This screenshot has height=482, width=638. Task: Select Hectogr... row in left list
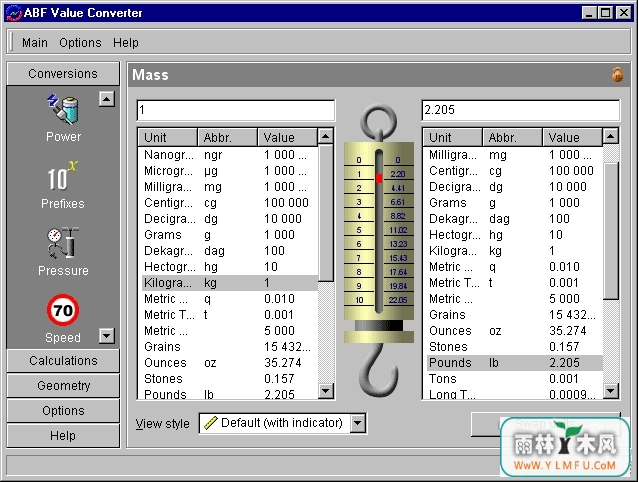228,267
